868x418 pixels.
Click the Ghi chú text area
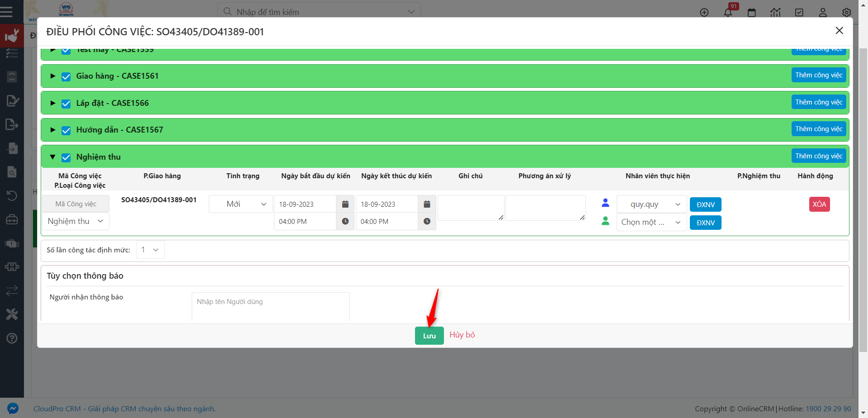point(471,208)
